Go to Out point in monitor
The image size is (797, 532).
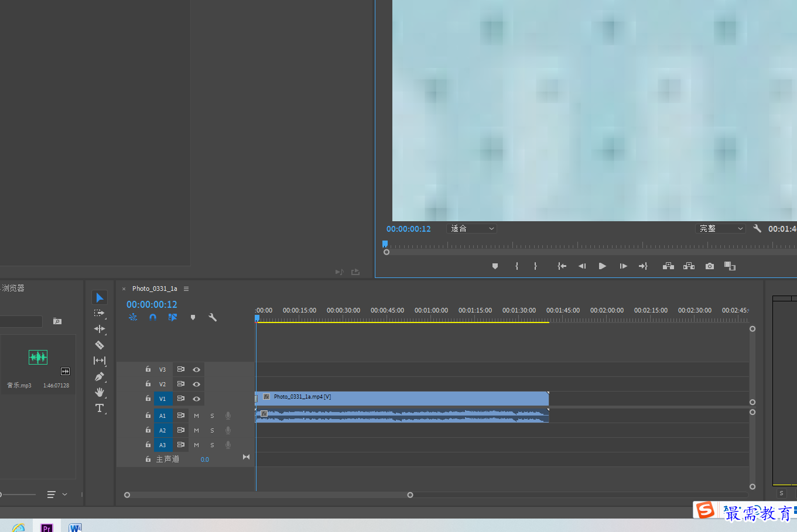click(643, 266)
